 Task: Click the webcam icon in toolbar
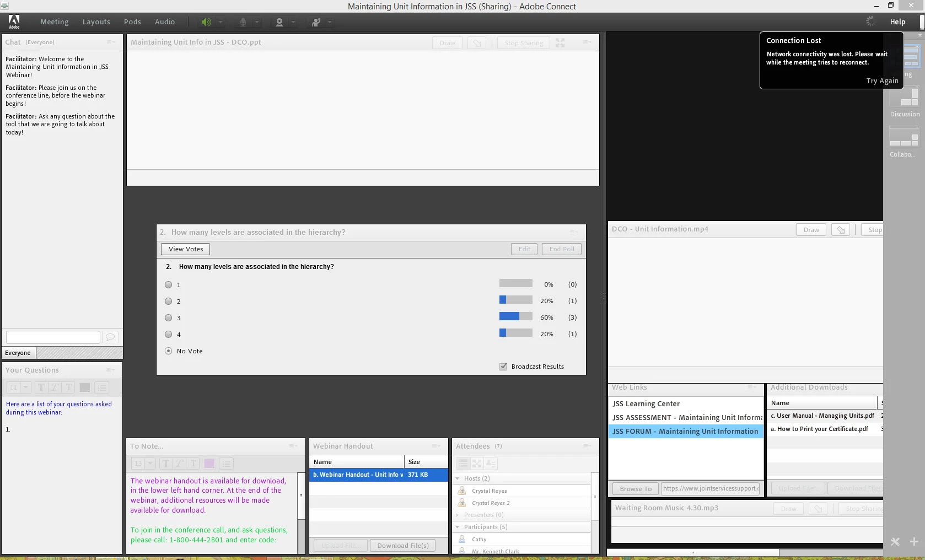[x=279, y=22]
